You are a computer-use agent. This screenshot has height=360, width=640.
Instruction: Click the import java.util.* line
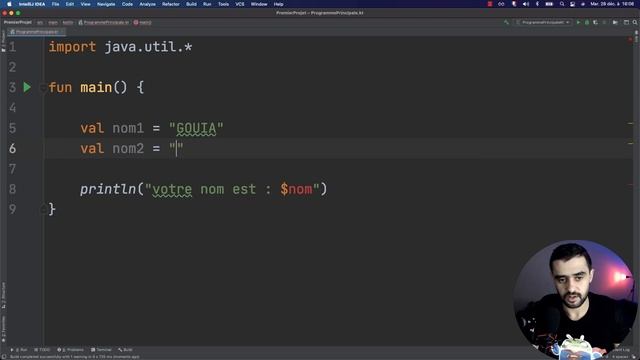point(120,47)
